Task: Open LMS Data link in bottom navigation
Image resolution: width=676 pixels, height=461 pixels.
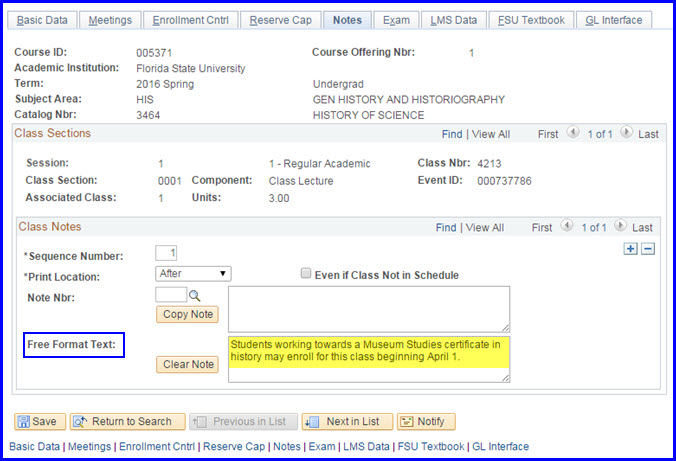Action: pos(366,446)
